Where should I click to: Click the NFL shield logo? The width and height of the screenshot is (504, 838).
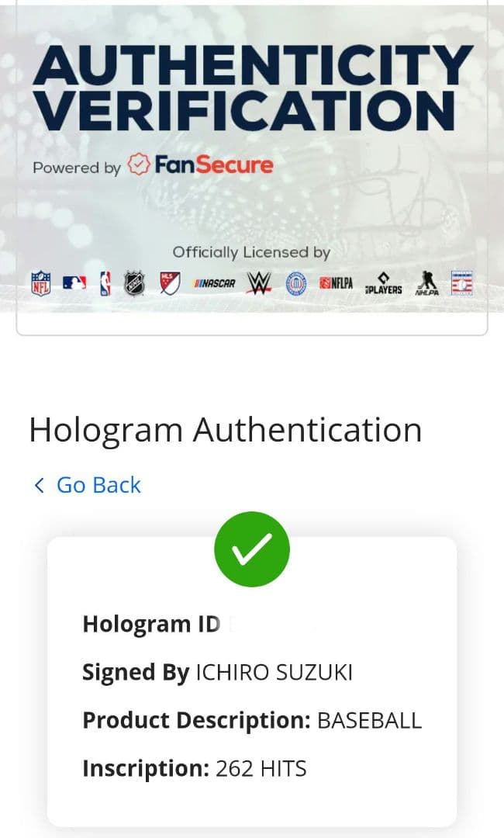click(41, 283)
